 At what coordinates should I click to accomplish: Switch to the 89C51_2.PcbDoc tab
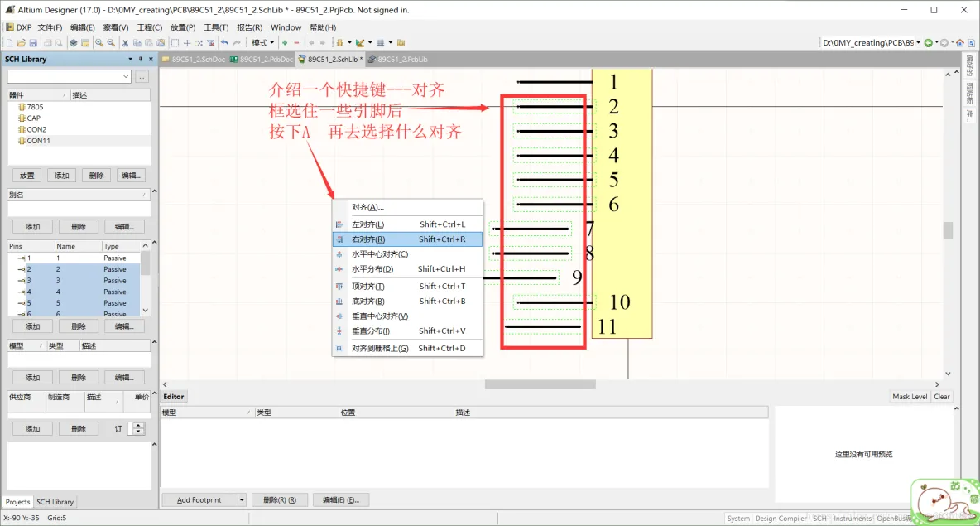(x=262, y=60)
